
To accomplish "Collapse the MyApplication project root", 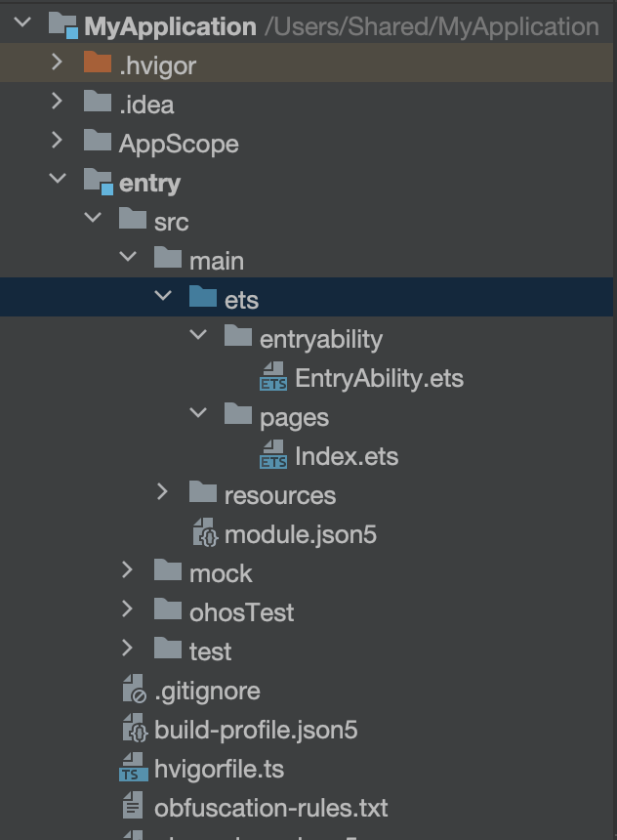I will (x=22, y=23).
